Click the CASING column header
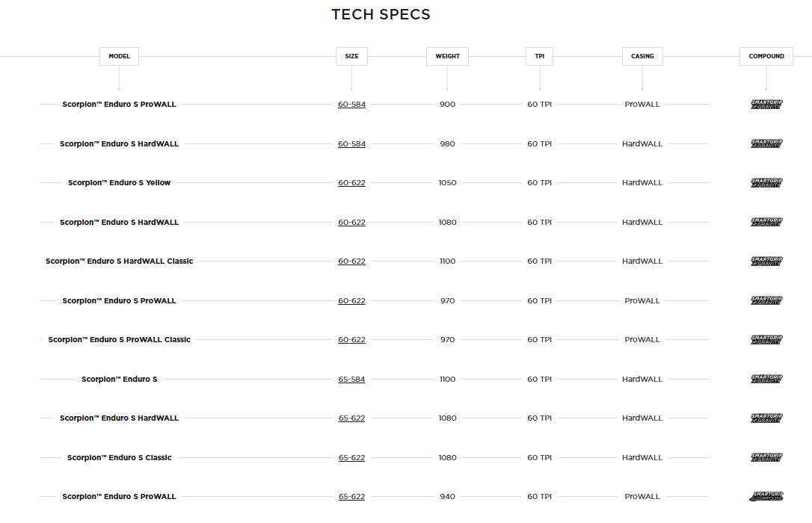812x523 pixels. pos(642,56)
